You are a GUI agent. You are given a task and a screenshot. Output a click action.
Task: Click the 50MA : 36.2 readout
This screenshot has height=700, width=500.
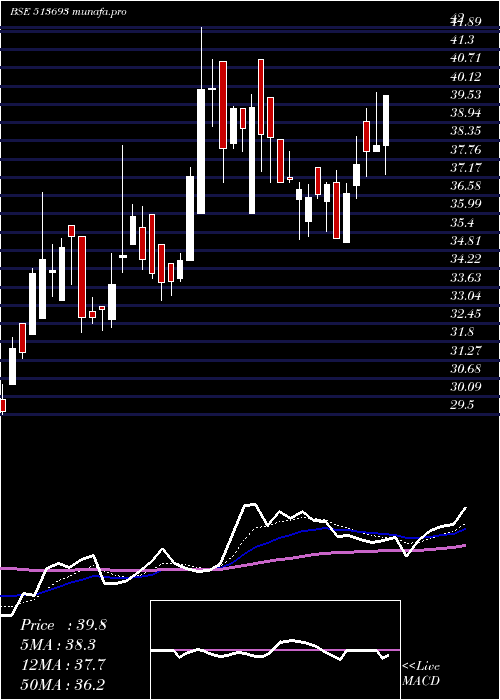pos(62,684)
